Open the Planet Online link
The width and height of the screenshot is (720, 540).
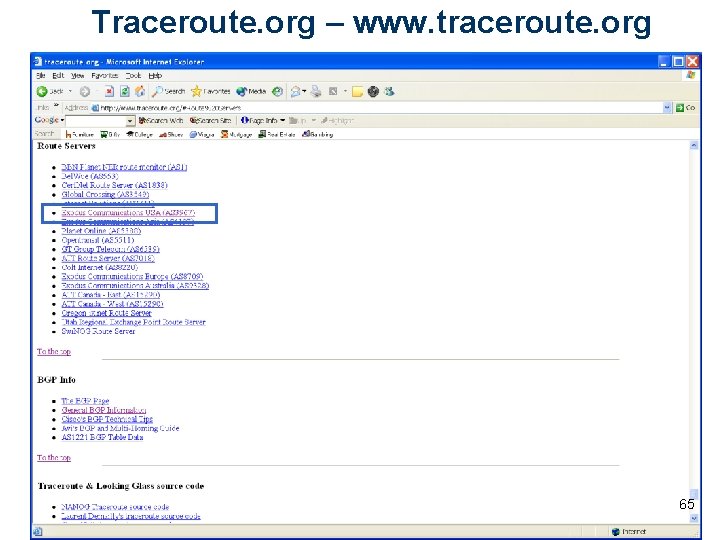[x=101, y=231]
